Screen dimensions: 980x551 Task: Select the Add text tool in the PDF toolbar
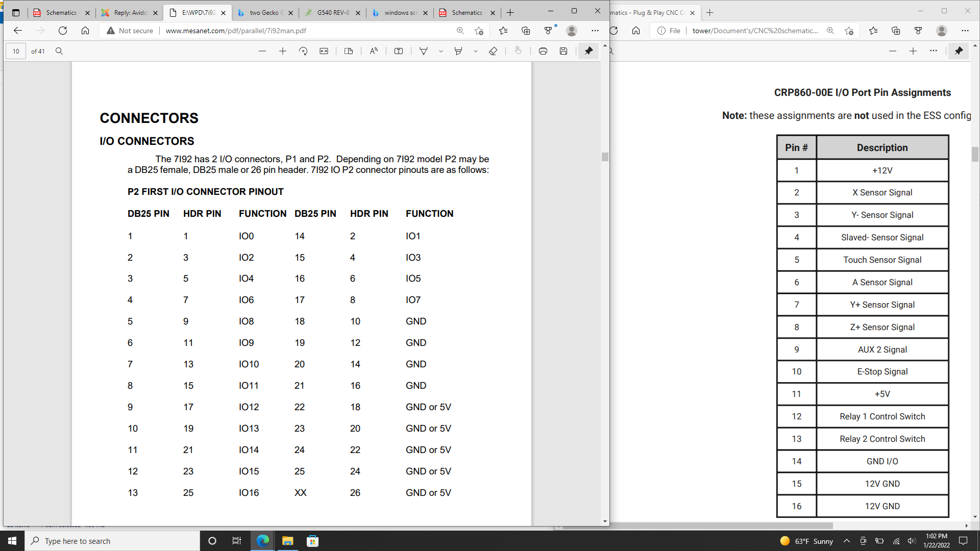(399, 51)
